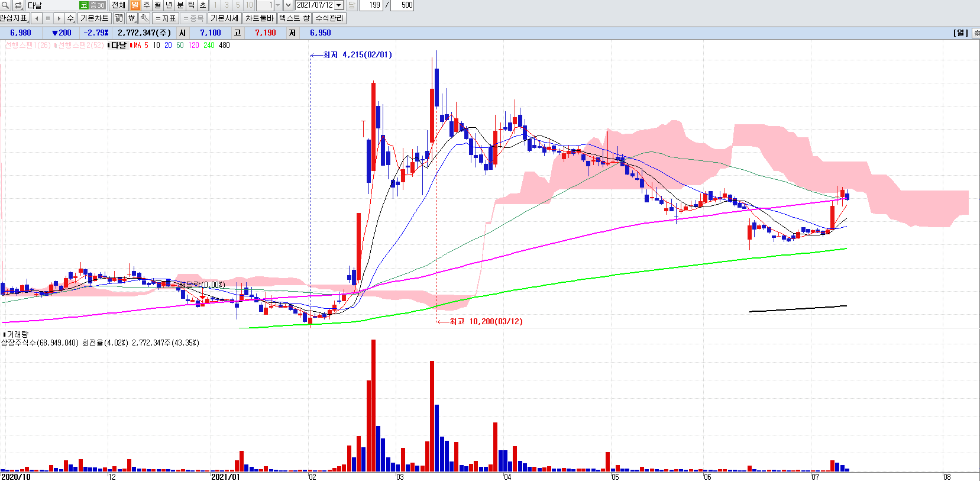Click the MA 120 legend number
The image size is (980, 481).
coord(193,45)
